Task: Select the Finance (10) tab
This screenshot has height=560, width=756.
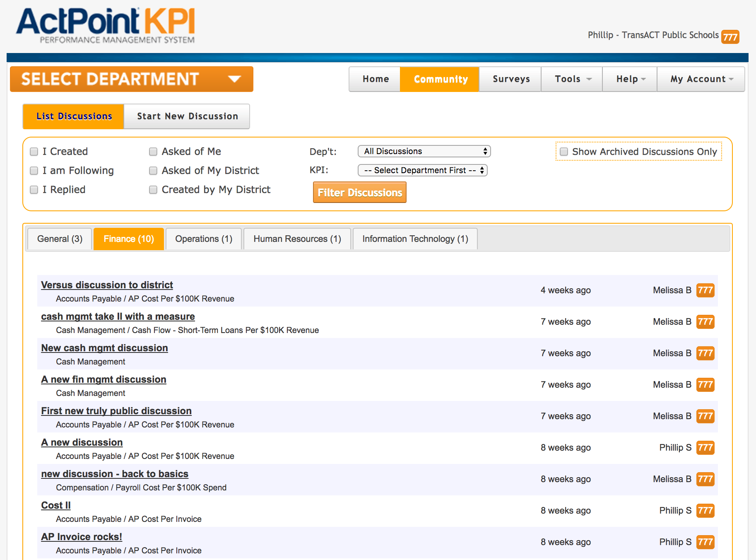Action: click(129, 239)
